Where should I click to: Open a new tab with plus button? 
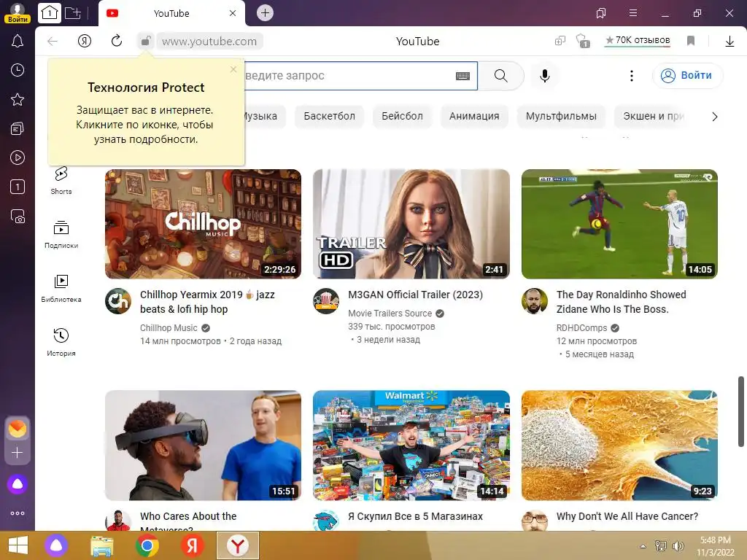[265, 13]
